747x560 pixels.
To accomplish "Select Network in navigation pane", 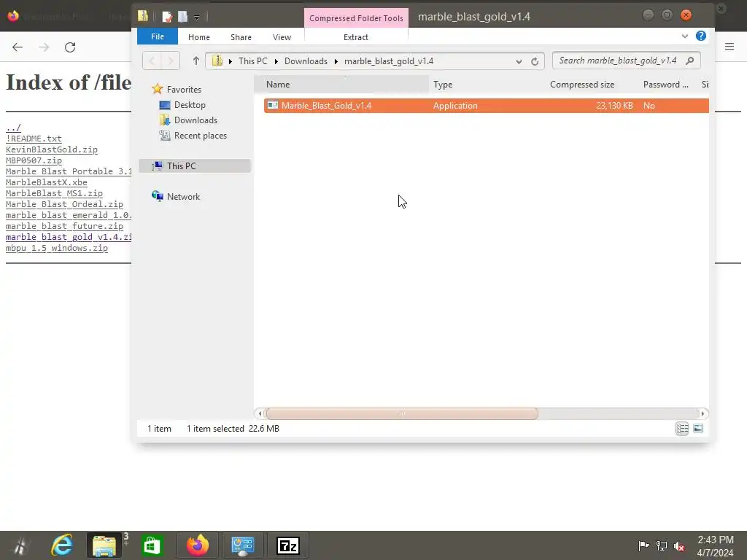I will tap(183, 197).
